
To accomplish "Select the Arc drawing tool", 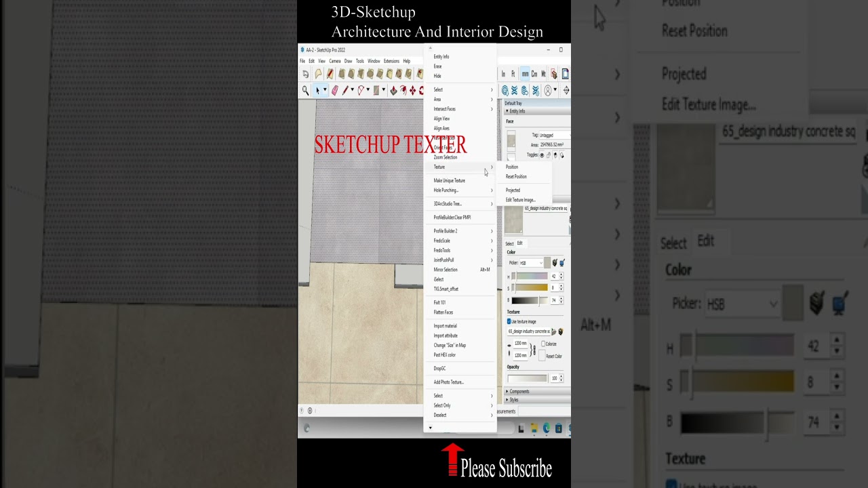I will [x=361, y=90].
